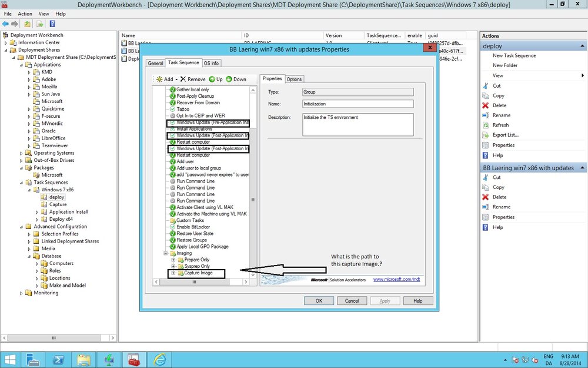Switch to the OS Info tab
The width and height of the screenshot is (588, 368).
[x=211, y=63]
